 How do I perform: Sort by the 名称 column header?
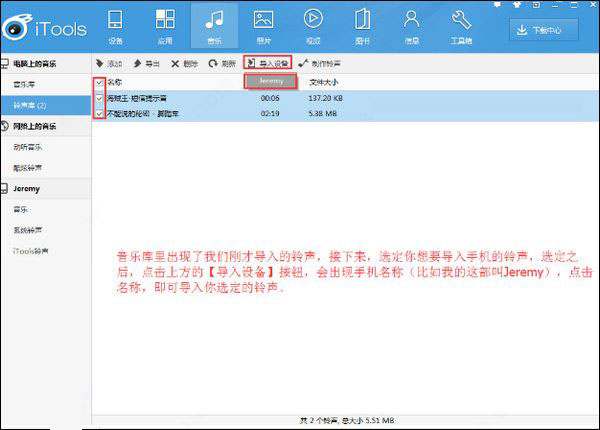click(x=114, y=82)
